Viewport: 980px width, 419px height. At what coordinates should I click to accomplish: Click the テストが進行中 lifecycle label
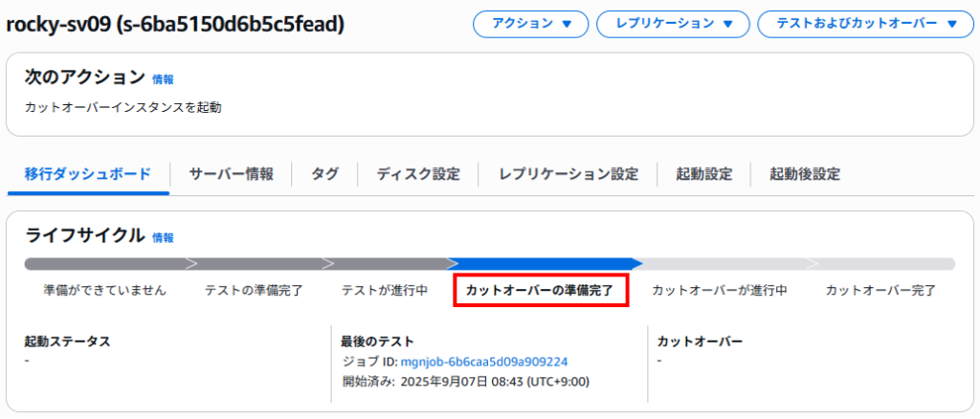click(x=385, y=291)
